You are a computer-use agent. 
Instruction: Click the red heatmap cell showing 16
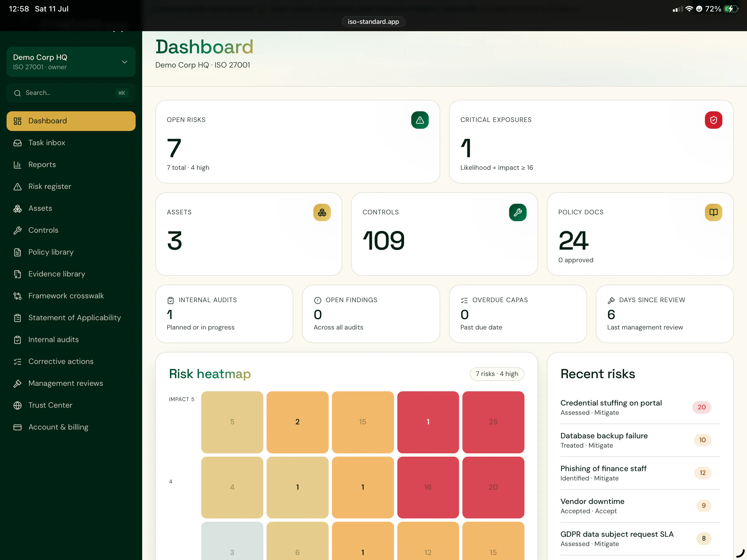click(428, 487)
